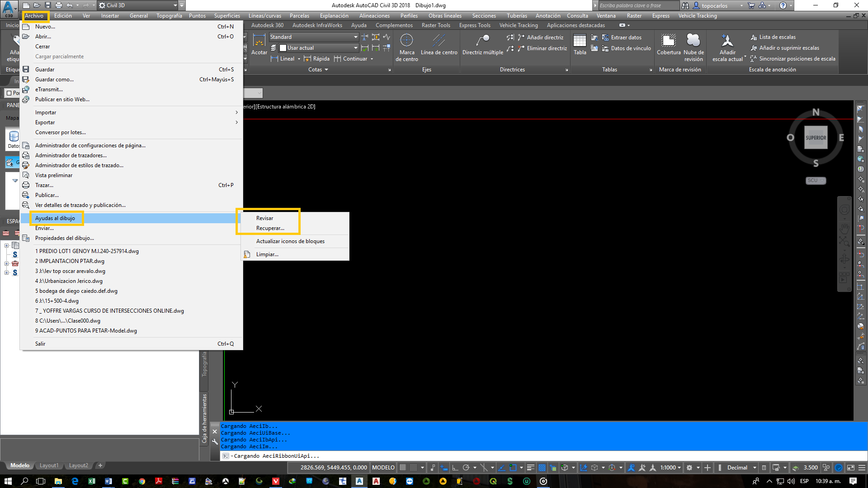
Task: Click the Marca de centro icon
Action: (406, 41)
